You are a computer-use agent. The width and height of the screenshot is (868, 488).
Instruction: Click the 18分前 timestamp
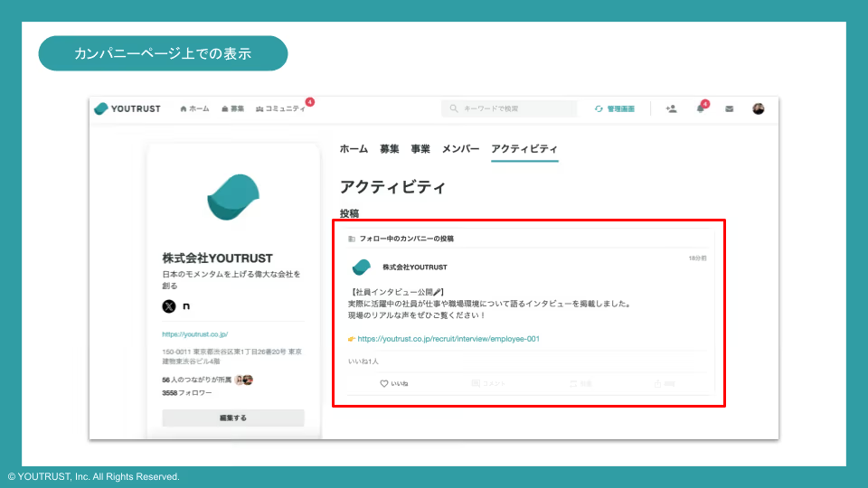[x=697, y=258]
